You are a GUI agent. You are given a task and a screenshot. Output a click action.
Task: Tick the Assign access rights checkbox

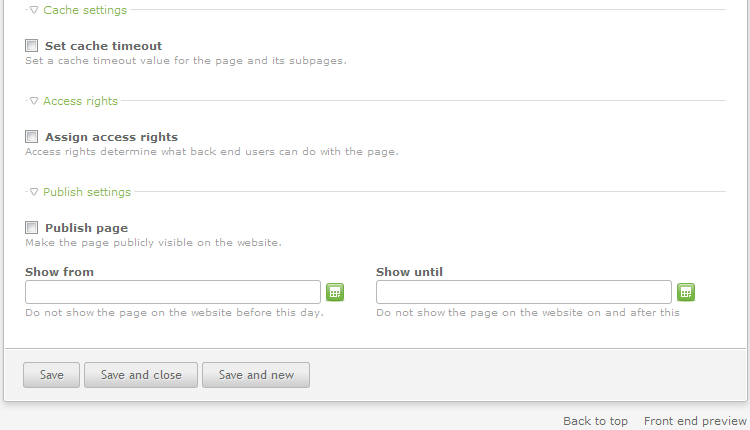click(32, 137)
